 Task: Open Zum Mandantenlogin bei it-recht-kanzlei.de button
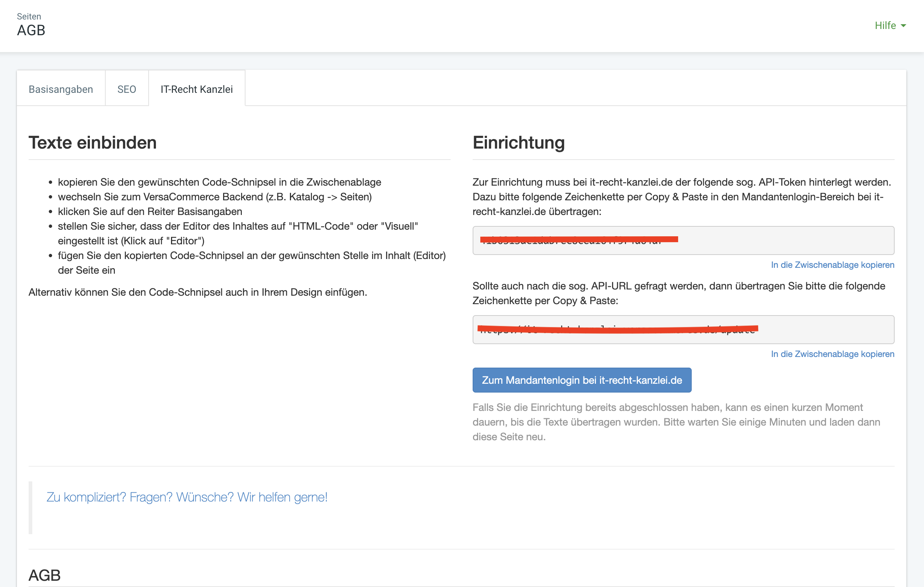pyautogui.click(x=582, y=380)
